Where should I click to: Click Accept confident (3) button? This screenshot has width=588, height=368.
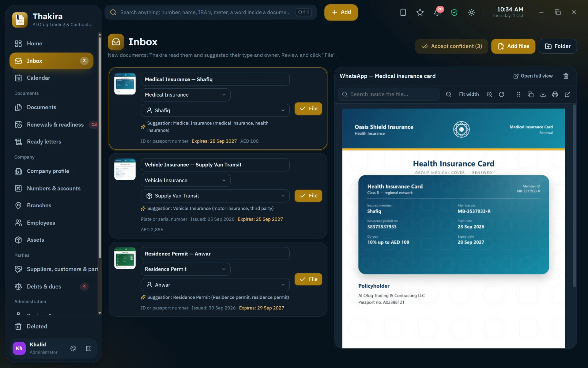[x=451, y=46]
